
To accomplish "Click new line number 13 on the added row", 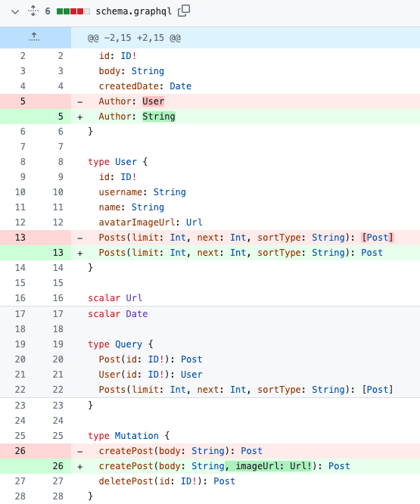I will click(x=58, y=253).
